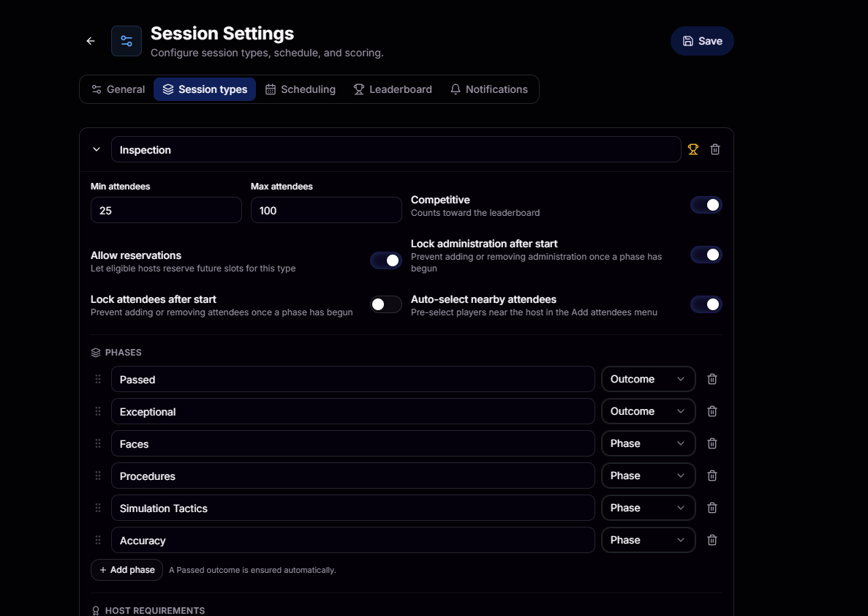Viewport: 868px width, 616px height.
Task: Click drag handle of Exceptional phase
Action: click(x=98, y=411)
